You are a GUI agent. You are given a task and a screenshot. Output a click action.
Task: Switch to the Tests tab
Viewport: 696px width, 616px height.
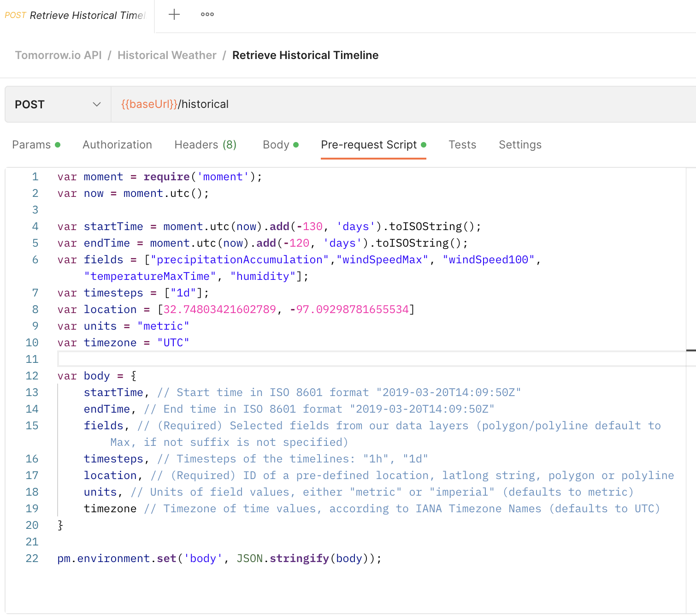(x=462, y=145)
